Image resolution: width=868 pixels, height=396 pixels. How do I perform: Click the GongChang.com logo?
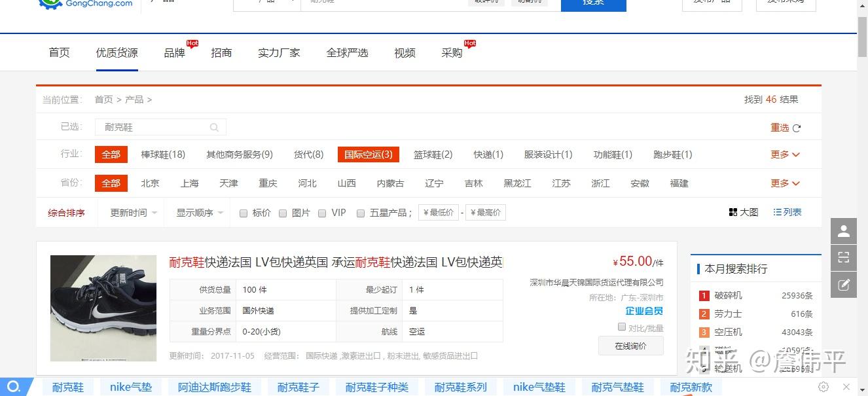85,4
